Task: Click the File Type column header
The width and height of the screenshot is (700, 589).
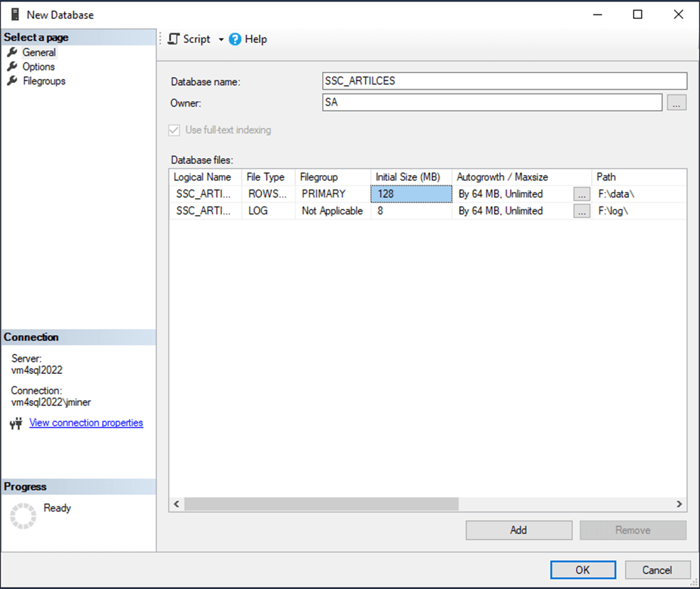Action: (x=268, y=177)
